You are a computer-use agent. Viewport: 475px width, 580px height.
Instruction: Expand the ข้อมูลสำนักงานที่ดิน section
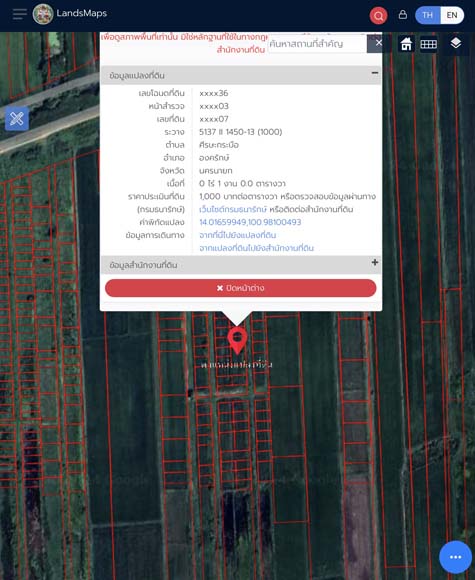point(375,262)
